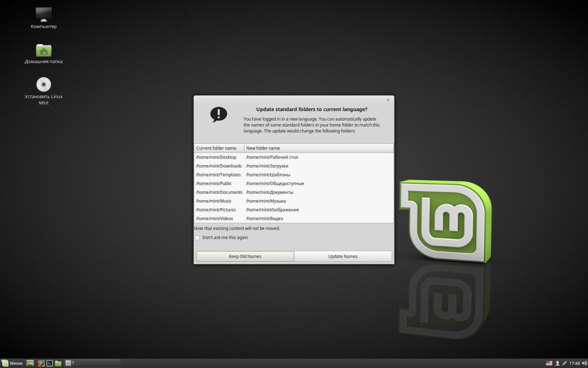Enable the "Don't ask me this again" checkbox
The height and width of the screenshot is (368, 588).
tap(198, 237)
